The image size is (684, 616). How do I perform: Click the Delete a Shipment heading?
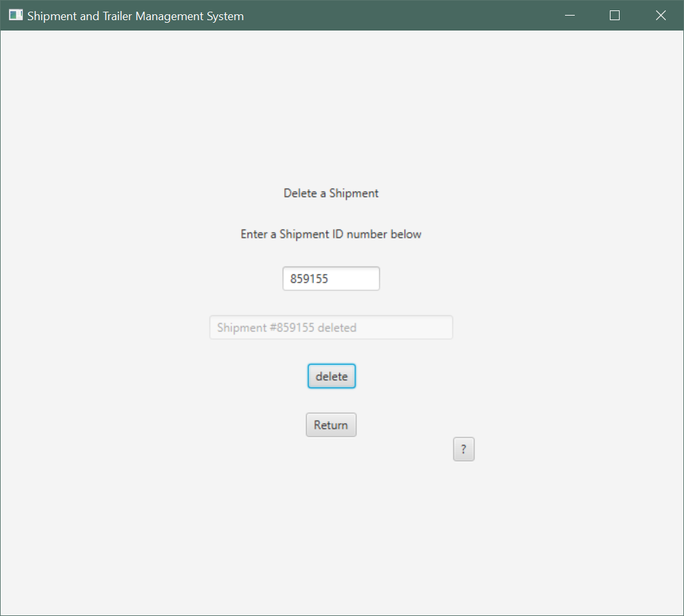(331, 193)
